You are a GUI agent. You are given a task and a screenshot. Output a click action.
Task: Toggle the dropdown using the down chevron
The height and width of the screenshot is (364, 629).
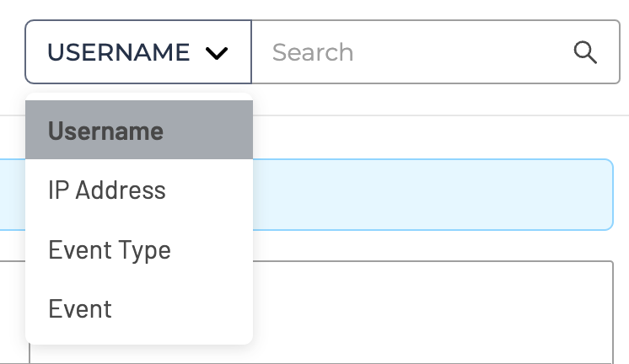pos(217,53)
